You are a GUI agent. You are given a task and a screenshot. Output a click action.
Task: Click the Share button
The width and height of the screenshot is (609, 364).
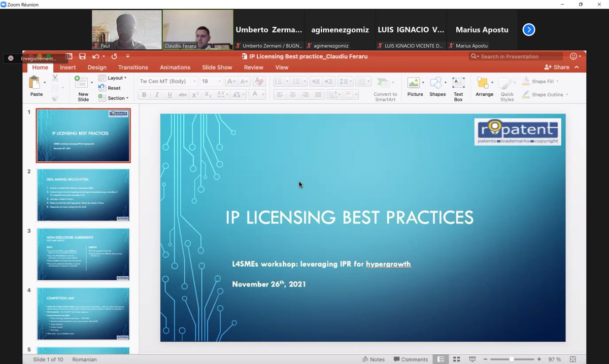(557, 67)
